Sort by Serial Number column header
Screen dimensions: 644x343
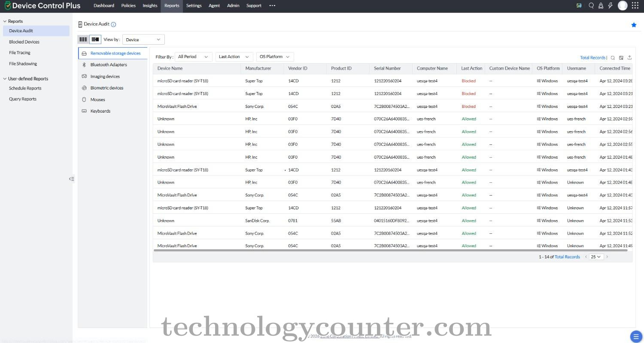click(x=387, y=68)
